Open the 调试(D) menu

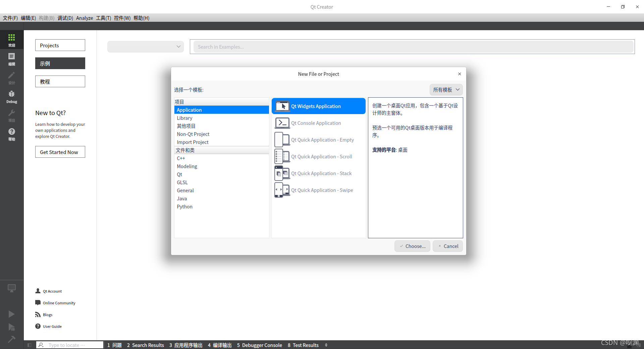point(65,18)
